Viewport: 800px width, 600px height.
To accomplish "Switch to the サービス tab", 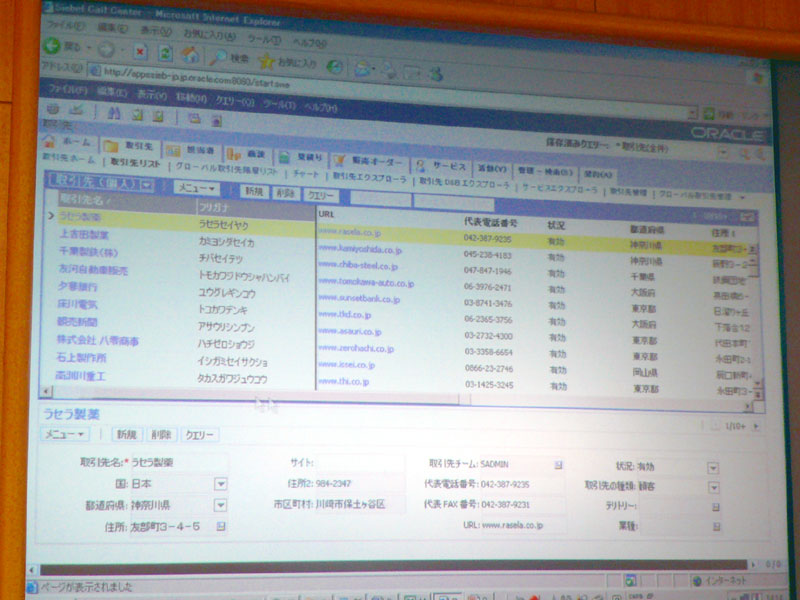I will click(x=441, y=167).
